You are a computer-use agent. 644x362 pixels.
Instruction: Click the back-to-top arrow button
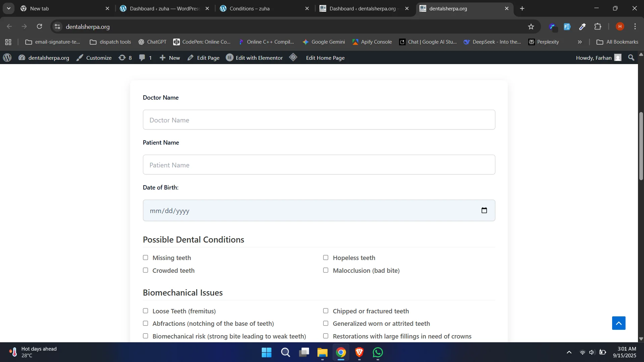618,323
